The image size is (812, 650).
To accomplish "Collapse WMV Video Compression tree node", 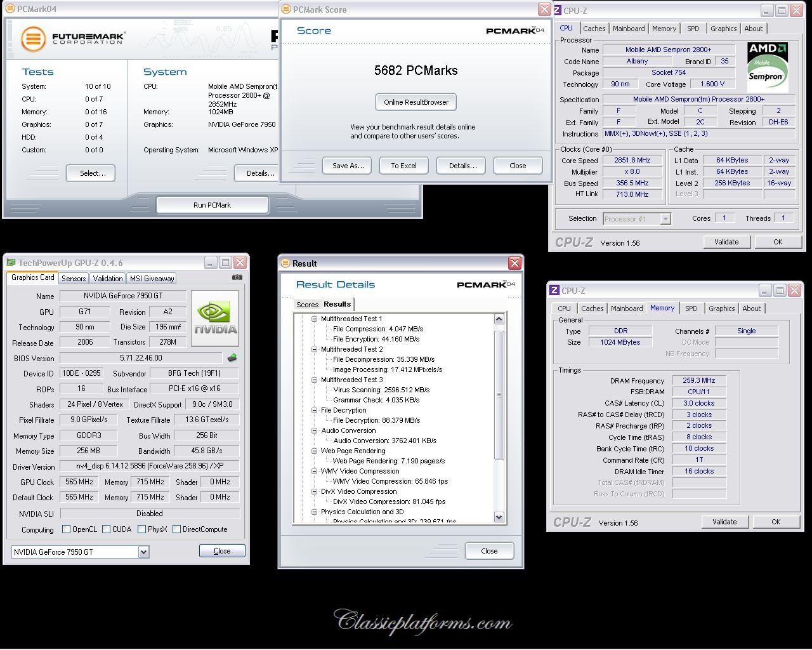I will 314,471.
